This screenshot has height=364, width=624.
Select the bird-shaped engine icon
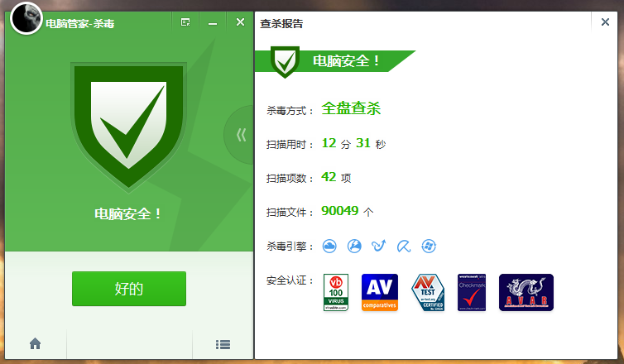tap(378, 246)
